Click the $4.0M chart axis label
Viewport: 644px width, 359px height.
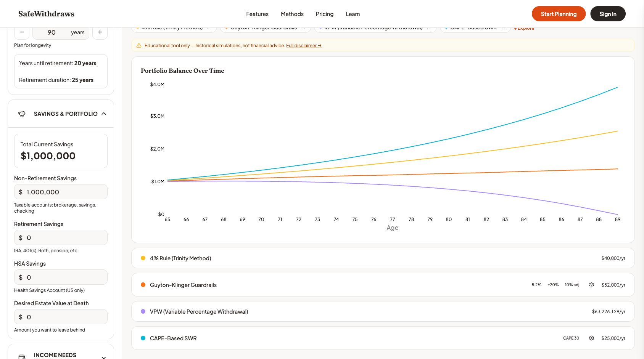pyautogui.click(x=157, y=85)
